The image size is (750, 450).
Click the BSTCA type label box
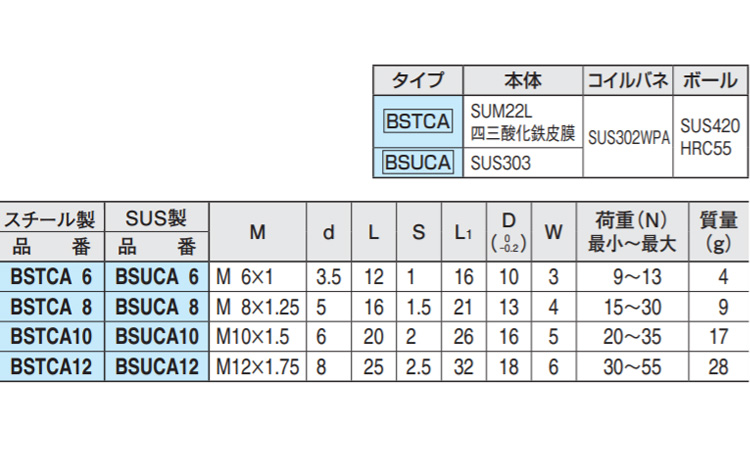(x=418, y=122)
